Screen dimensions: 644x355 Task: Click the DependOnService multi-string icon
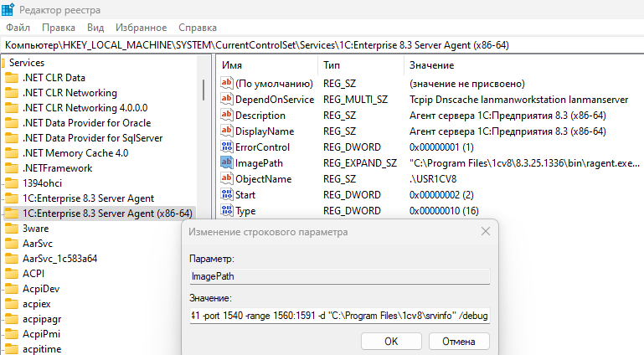(226, 99)
